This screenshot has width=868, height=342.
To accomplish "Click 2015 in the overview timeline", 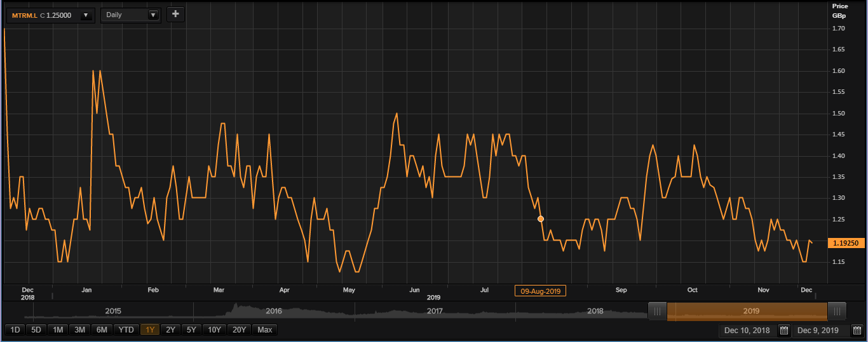I will pyautogui.click(x=113, y=312).
